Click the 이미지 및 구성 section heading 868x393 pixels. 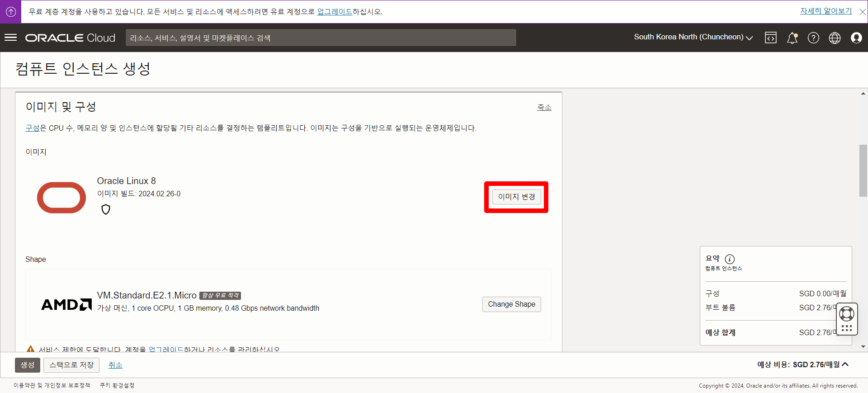click(x=61, y=107)
